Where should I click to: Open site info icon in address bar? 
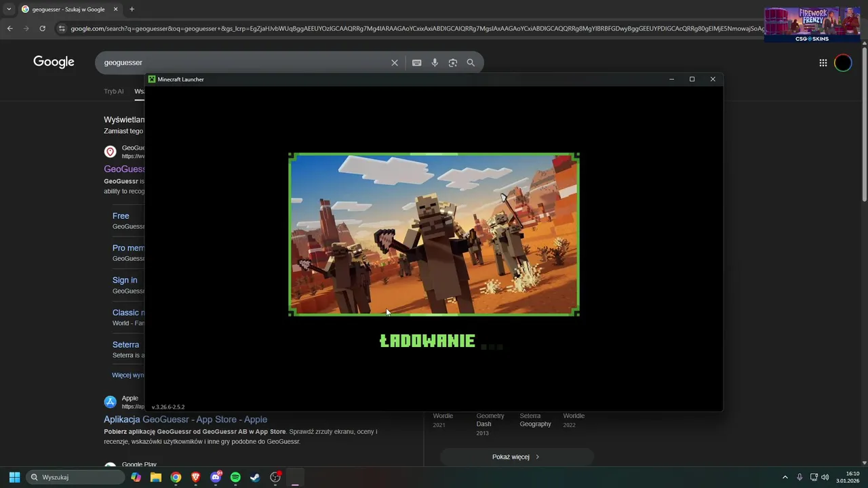[62, 28]
